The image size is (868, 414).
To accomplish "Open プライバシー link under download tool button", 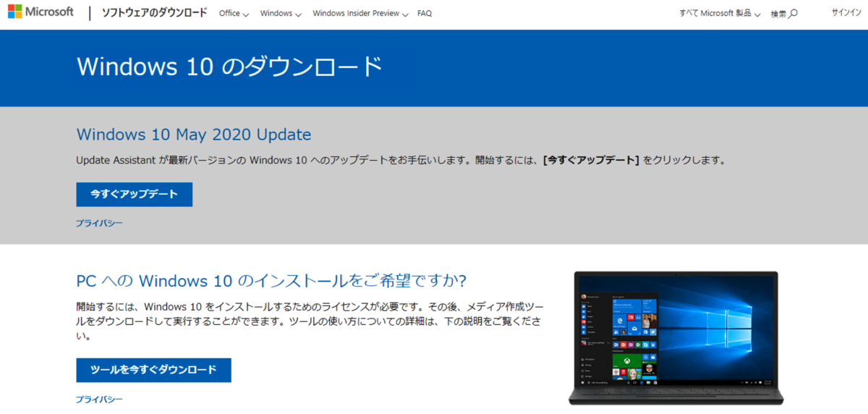I will [99, 400].
